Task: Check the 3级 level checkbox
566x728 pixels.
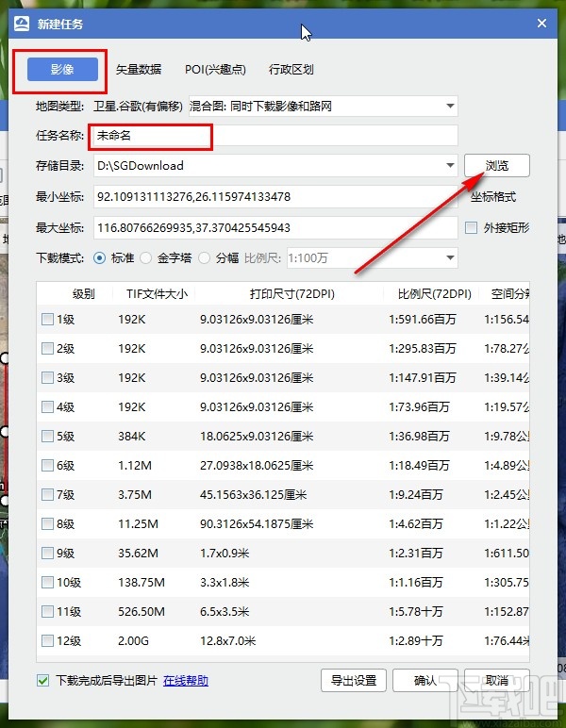Action: (47, 378)
